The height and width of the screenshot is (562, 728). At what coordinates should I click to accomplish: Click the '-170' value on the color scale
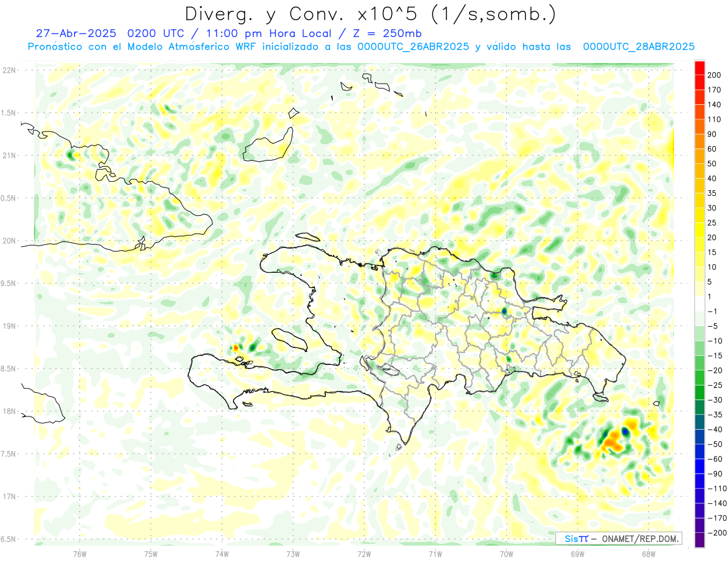[716, 518]
